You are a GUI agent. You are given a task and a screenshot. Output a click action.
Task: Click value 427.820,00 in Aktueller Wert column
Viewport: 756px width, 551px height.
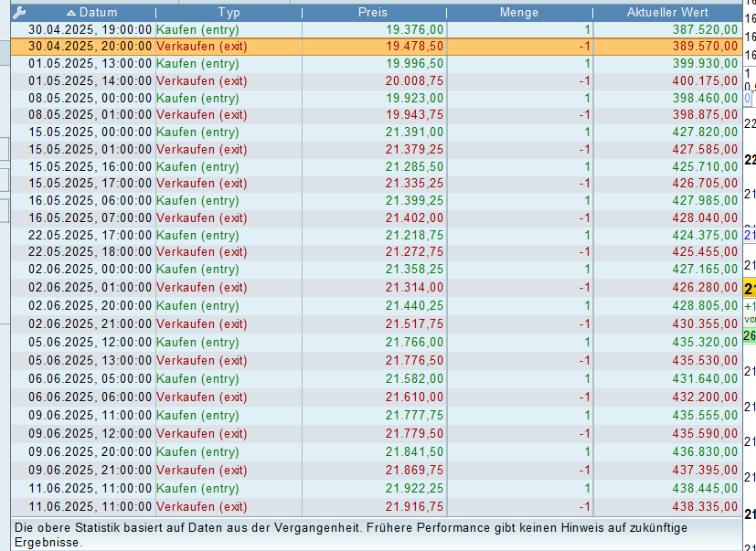(x=705, y=132)
